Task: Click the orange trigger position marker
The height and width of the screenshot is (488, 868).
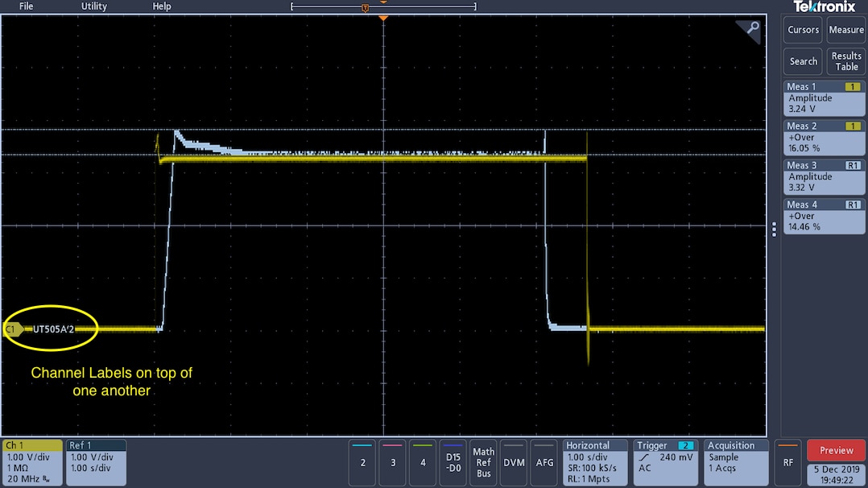Action: click(383, 18)
